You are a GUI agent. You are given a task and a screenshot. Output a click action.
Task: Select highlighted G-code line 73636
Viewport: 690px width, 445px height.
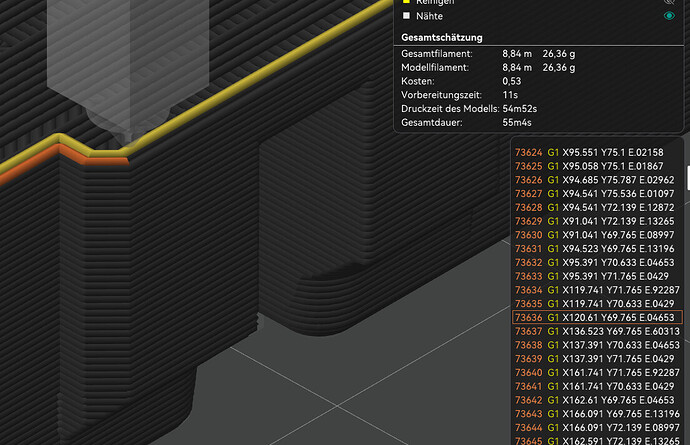[x=596, y=317]
